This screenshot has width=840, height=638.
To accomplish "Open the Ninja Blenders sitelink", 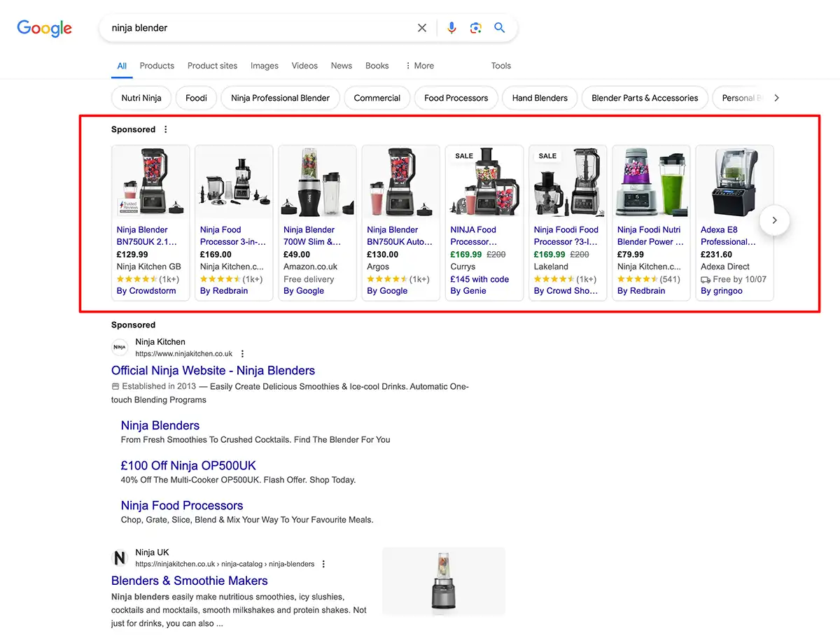I will [x=160, y=425].
